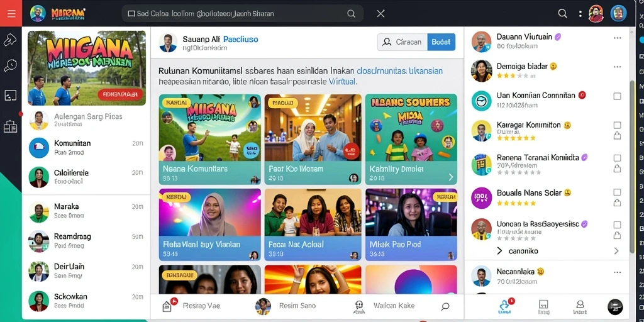Image resolution: width=644 pixels, height=322 pixels.
Task: Open Aulengan Sarg Picas entry
Action: (86, 120)
